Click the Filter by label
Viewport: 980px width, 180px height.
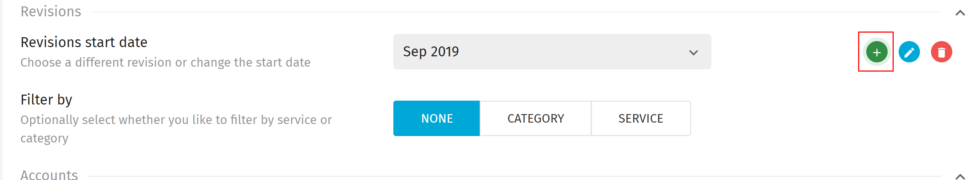[46, 100]
